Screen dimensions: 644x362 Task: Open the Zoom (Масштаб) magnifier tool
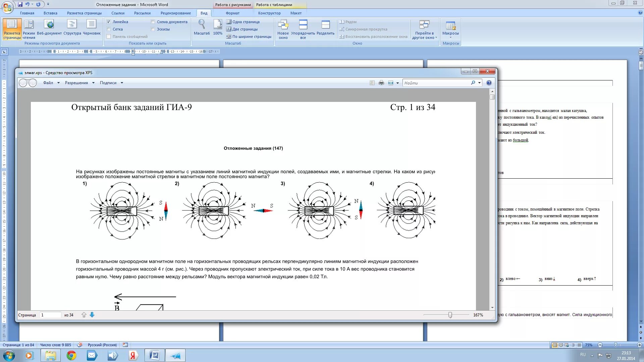coord(202,24)
